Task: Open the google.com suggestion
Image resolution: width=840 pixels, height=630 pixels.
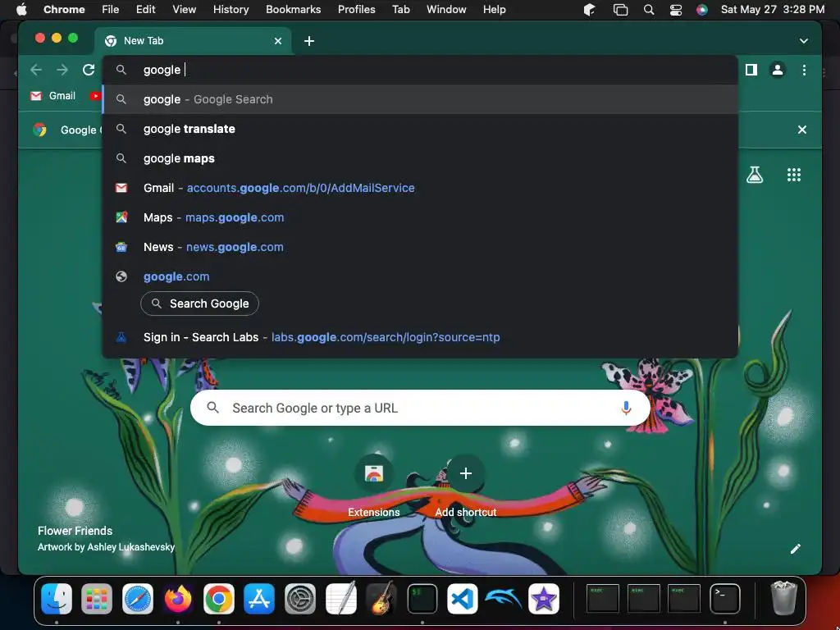Action: 420,276
